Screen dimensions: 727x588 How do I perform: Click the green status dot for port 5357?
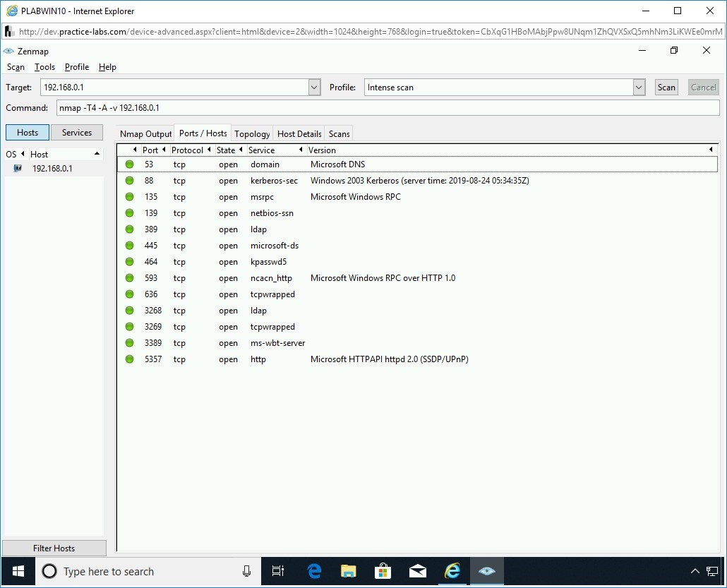(129, 359)
